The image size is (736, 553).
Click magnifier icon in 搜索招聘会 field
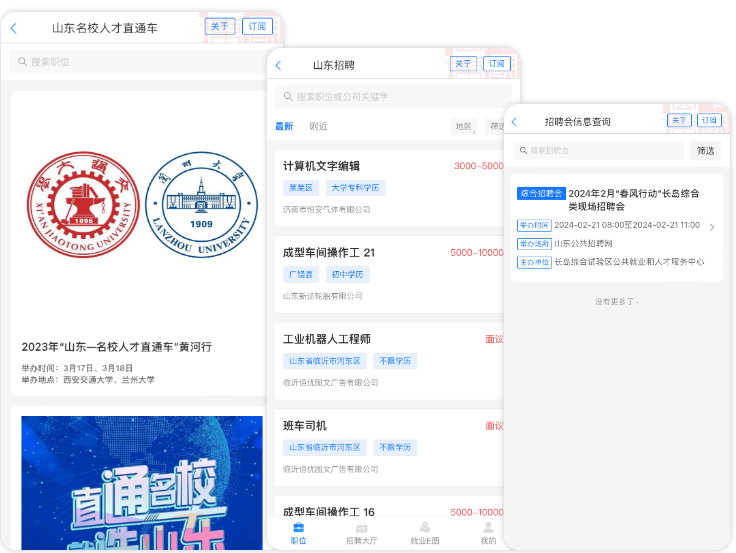(x=523, y=151)
